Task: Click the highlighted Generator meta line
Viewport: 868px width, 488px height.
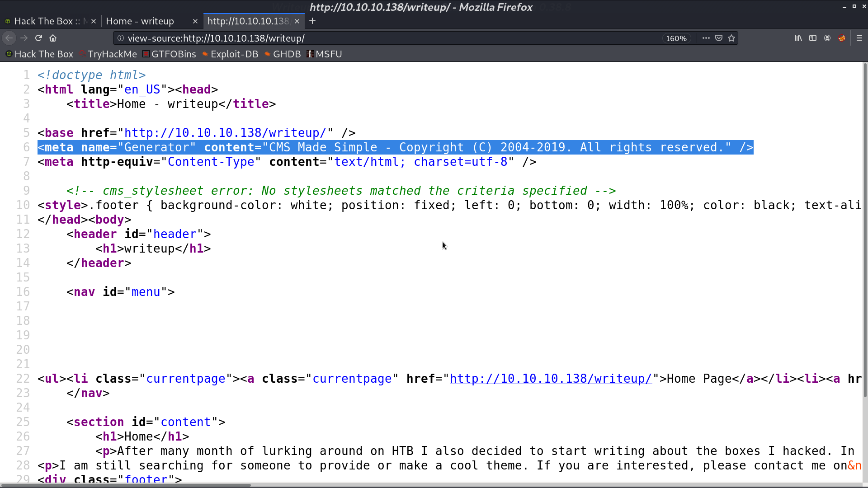Action: click(396, 147)
